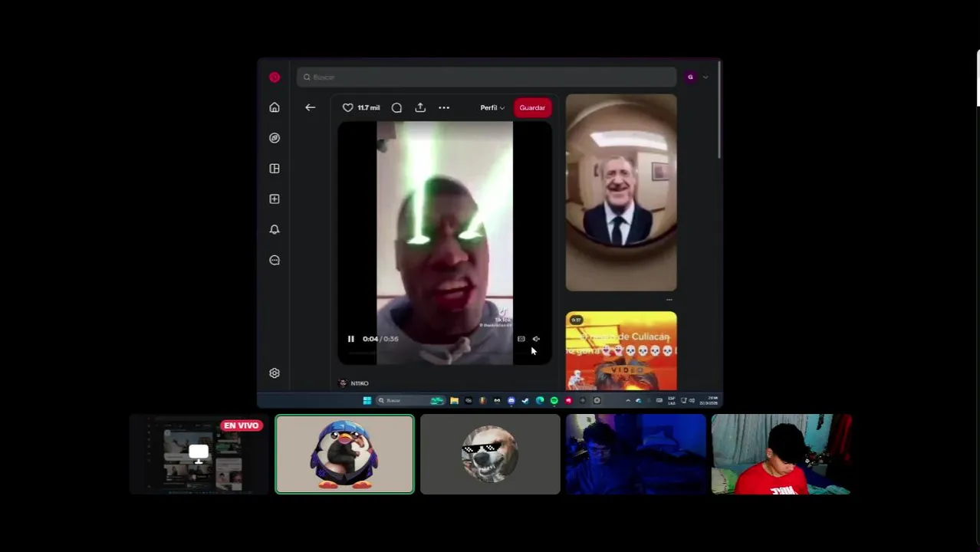Open the Explore compass icon in the sidebar
This screenshot has width=980, height=552.
[275, 138]
